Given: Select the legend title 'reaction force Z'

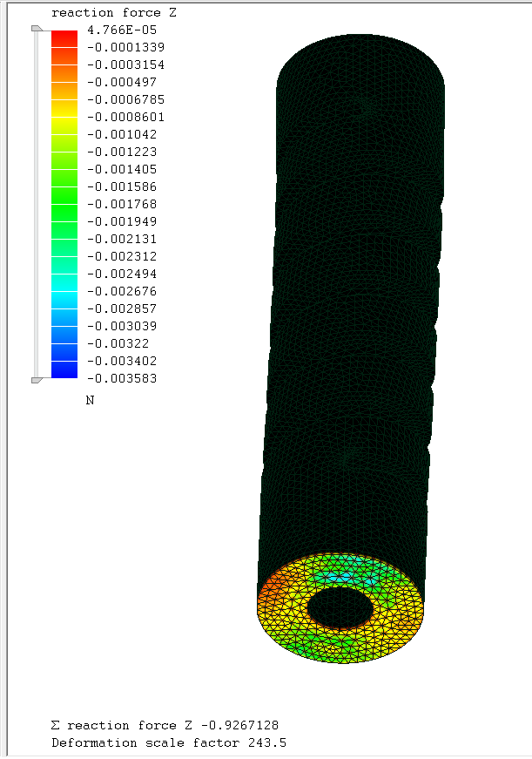Looking at the screenshot, I should click(x=114, y=12).
